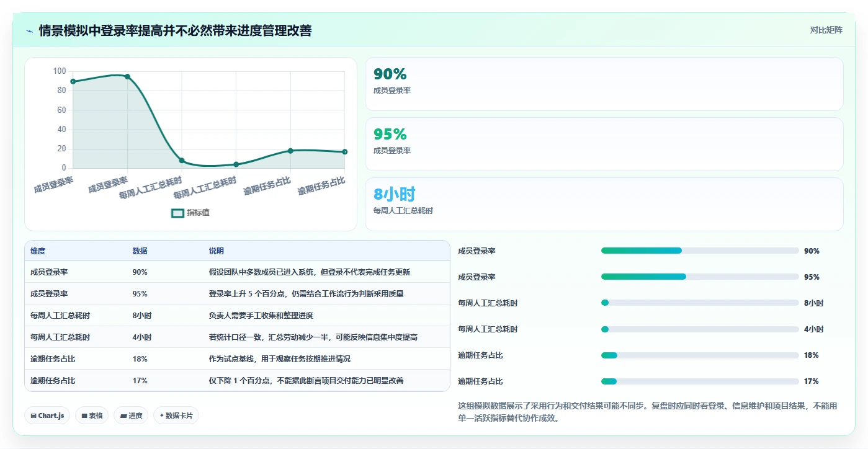
Task: Select the chart data point at value 17
Action: (x=344, y=152)
